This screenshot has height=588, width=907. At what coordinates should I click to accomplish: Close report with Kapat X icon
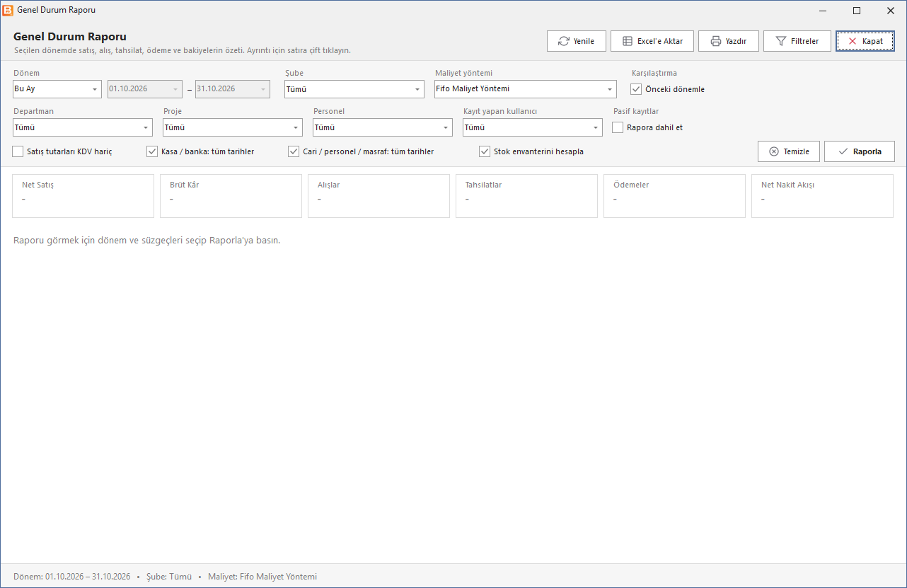tap(865, 41)
